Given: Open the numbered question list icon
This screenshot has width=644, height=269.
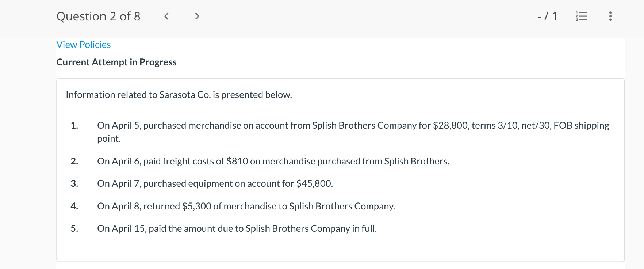Looking at the screenshot, I should [x=582, y=16].
